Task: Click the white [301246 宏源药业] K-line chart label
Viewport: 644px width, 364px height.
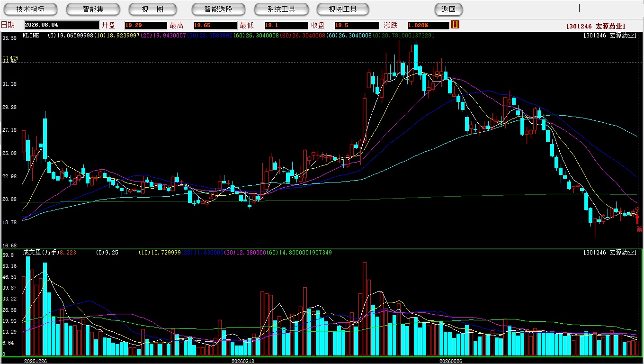Action: point(610,36)
